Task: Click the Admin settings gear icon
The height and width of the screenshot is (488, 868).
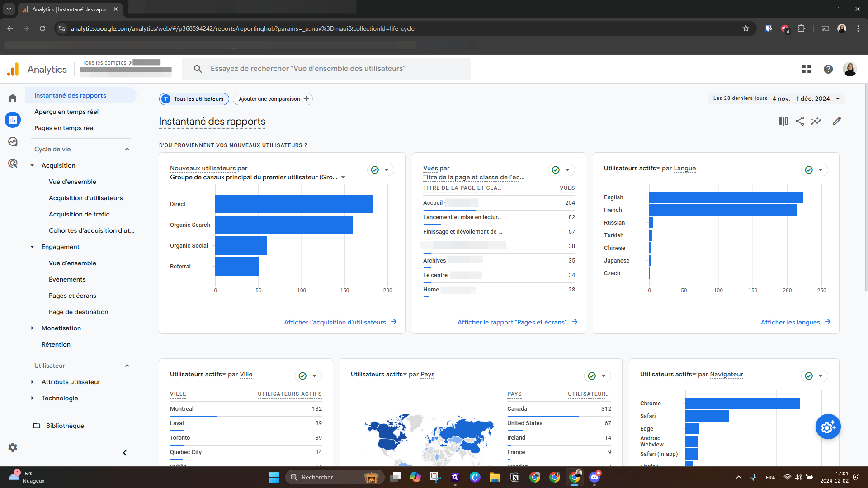Action: click(13, 447)
